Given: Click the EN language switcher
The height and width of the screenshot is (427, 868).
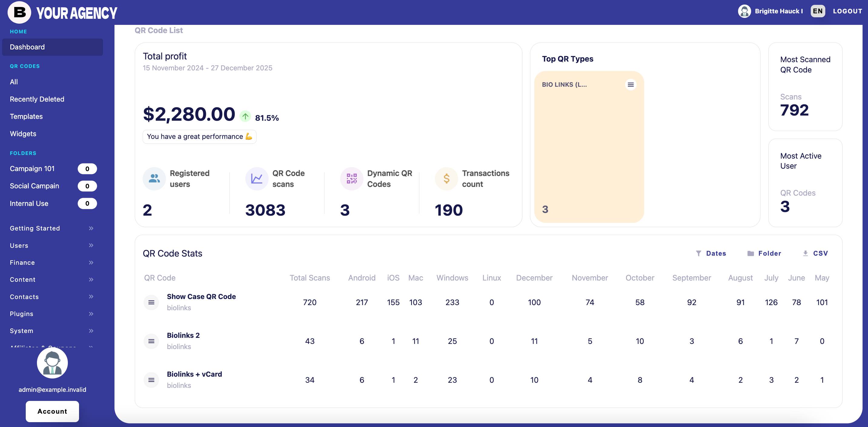Looking at the screenshot, I should [818, 11].
